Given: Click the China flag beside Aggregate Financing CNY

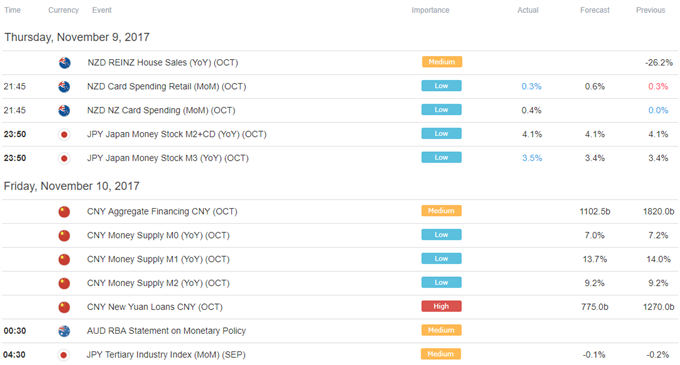Looking at the screenshot, I should coord(64,212).
